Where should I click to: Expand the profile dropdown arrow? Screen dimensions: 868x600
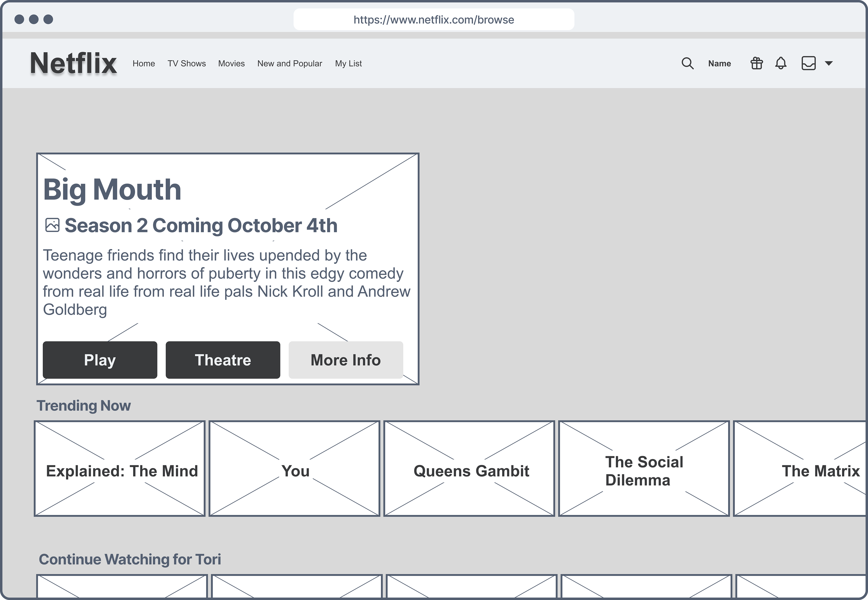pyautogui.click(x=829, y=63)
